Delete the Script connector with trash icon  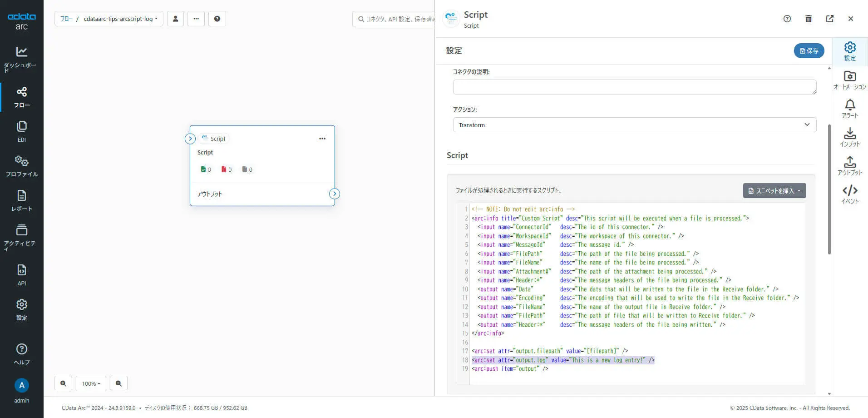tap(808, 19)
